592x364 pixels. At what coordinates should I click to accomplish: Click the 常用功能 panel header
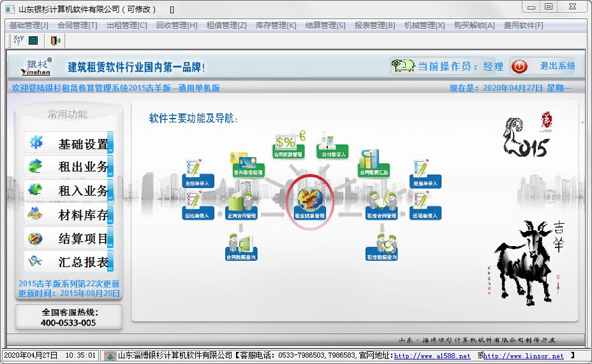click(x=68, y=114)
